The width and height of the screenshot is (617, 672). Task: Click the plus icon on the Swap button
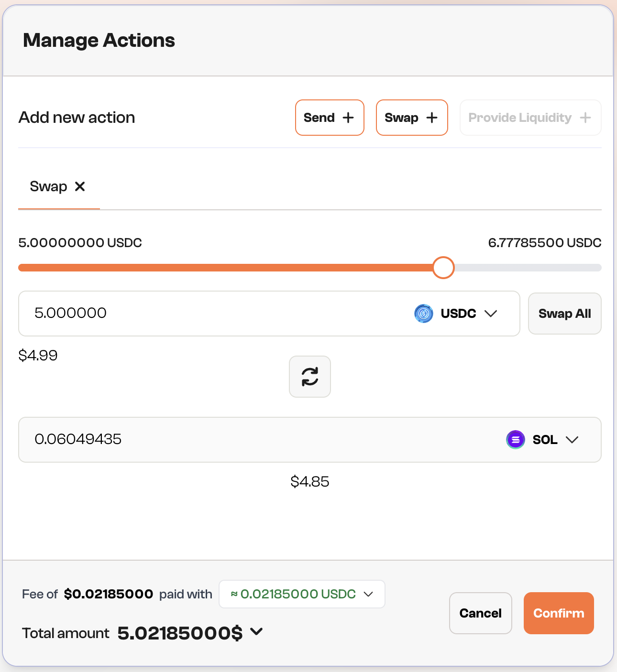click(x=431, y=118)
